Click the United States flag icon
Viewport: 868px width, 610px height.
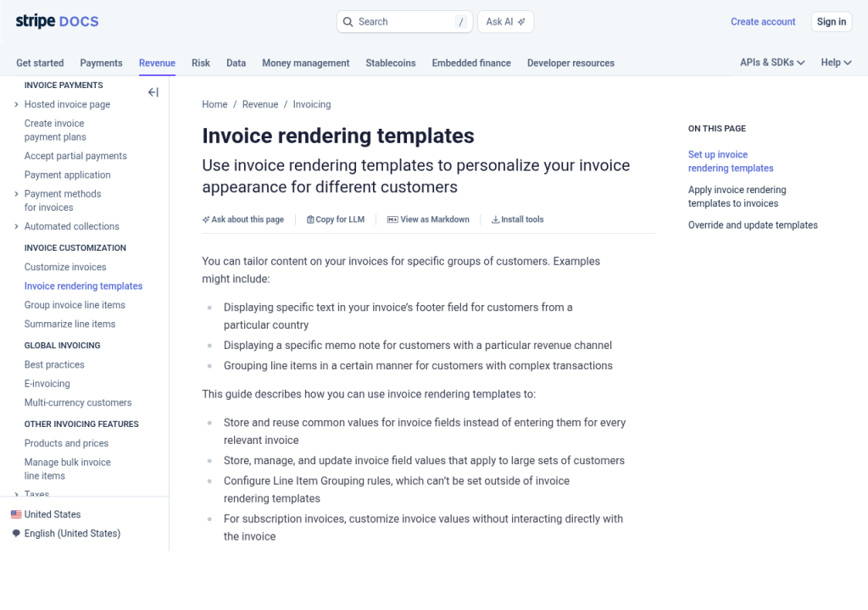coord(17,514)
